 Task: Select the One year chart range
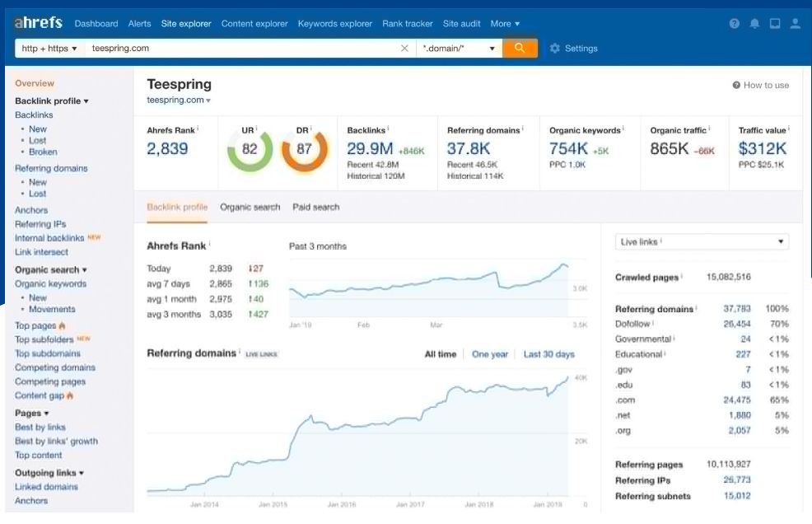coord(490,354)
